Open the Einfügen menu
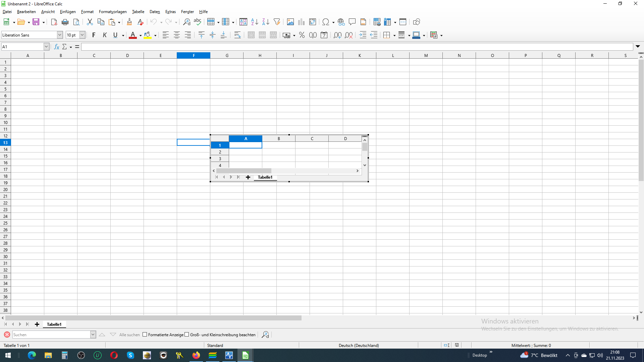 (x=68, y=12)
